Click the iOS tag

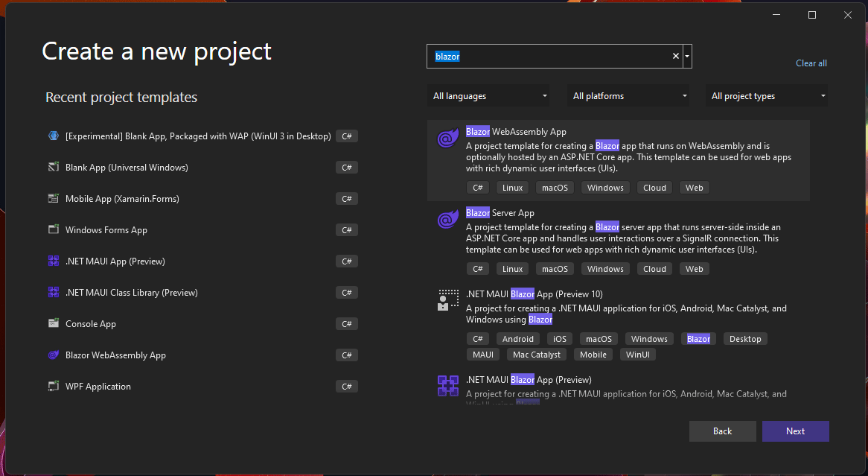click(x=560, y=339)
